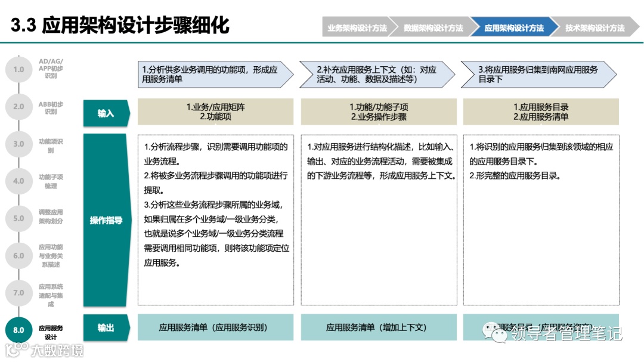The image size is (644, 362).
Task: Click the ABB初步识别 step label
Action: (51, 108)
